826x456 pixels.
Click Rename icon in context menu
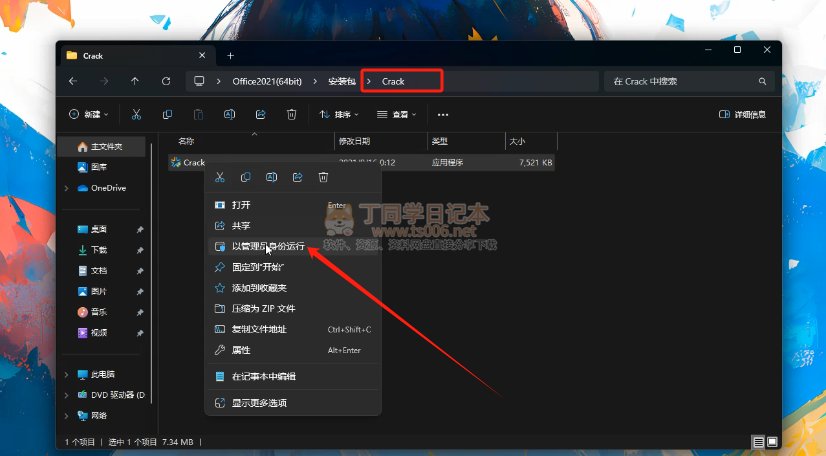[x=271, y=177]
